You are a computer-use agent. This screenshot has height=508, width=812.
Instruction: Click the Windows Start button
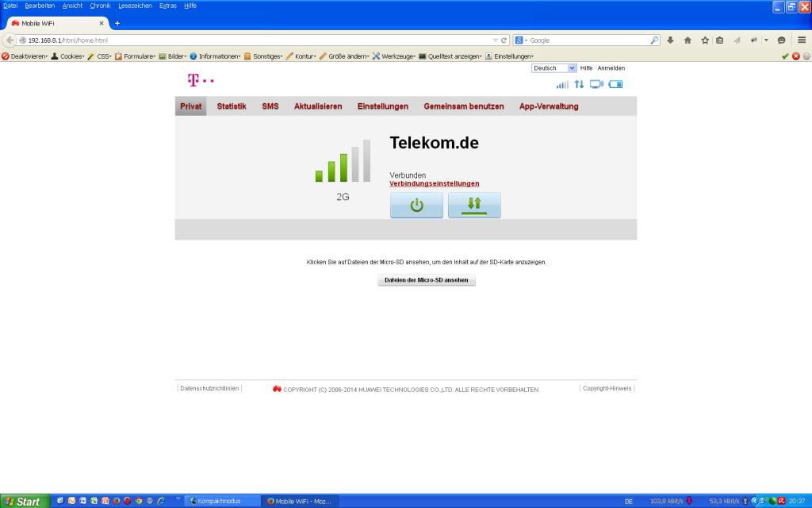25,502
